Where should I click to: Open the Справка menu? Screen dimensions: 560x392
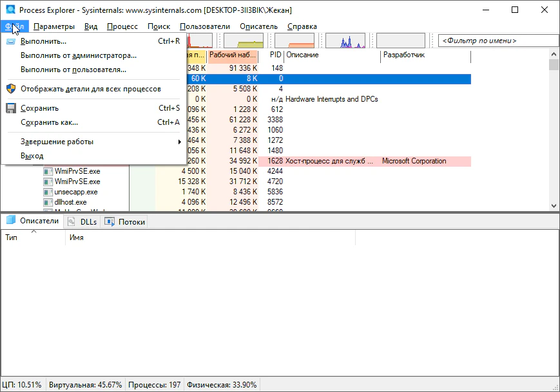(x=302, y=26)
